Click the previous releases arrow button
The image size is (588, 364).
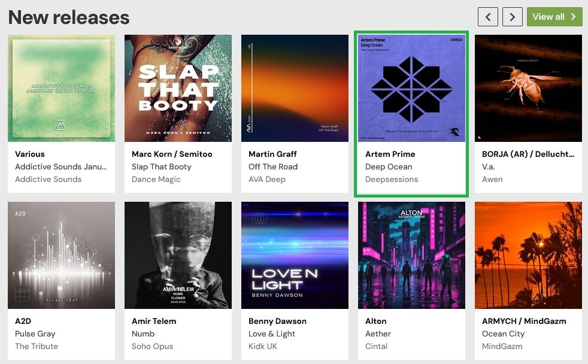tap(488, 17)
